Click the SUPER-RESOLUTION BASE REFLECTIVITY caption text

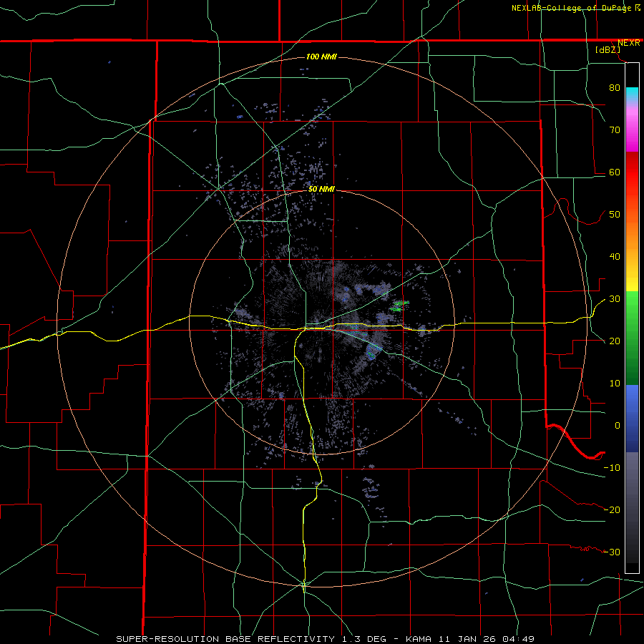[x=225, y=639]
